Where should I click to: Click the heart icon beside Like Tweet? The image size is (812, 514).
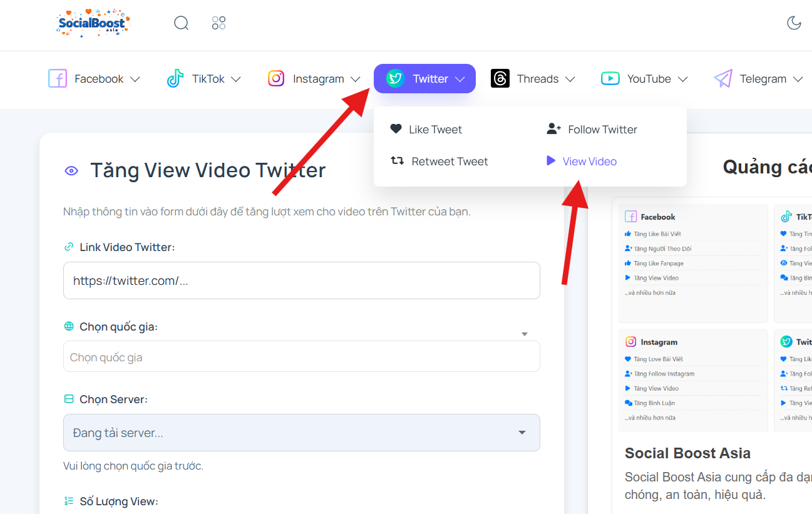[396, 129]
